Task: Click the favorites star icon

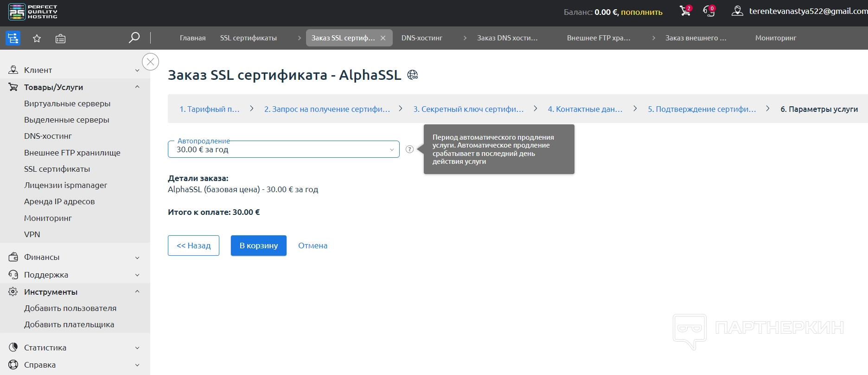Action: click(x=37, y=39)
